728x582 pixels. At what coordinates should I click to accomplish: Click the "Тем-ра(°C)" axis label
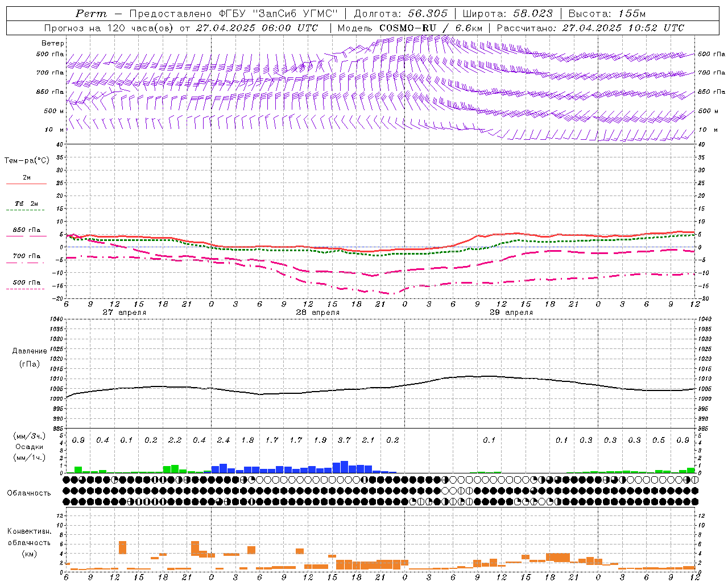(x=27, y=161)
